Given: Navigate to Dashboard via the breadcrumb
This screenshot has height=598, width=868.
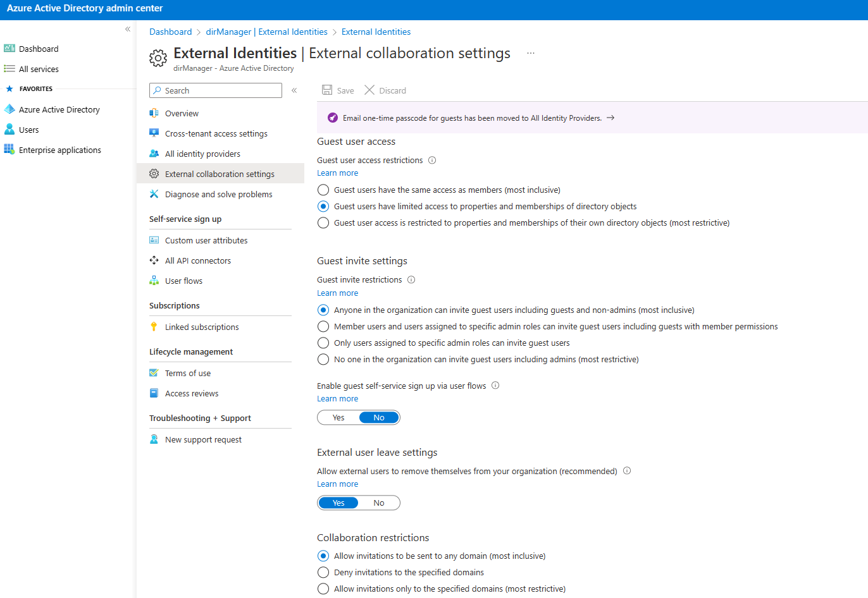Looking at the screenshot, I should [x=170, y=32].
